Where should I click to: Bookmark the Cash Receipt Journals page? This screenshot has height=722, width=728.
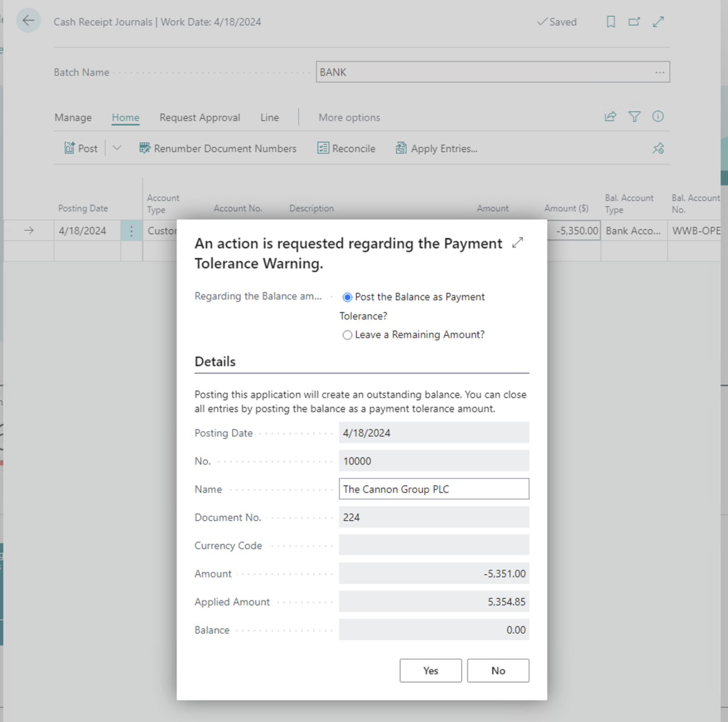610,22
